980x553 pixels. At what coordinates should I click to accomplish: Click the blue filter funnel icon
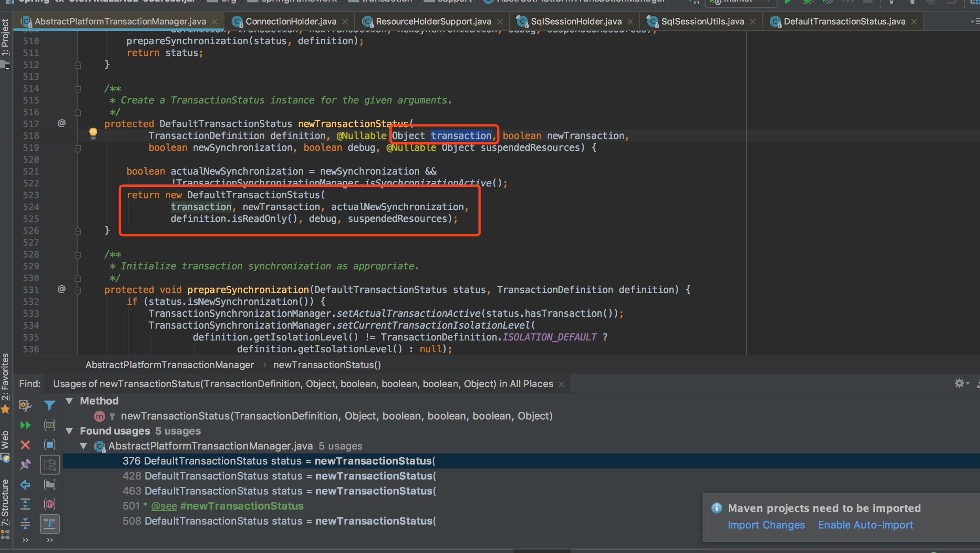point(49,405)
